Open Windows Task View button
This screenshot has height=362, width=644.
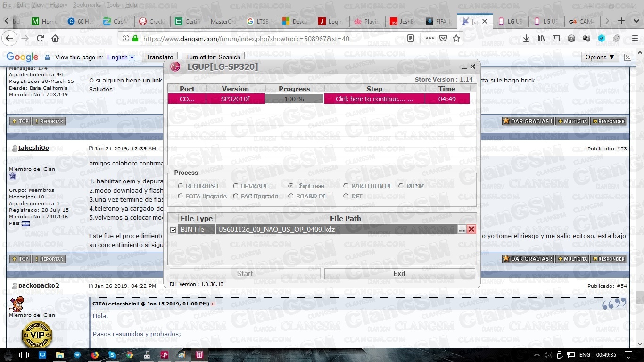(x=25, y=355)
